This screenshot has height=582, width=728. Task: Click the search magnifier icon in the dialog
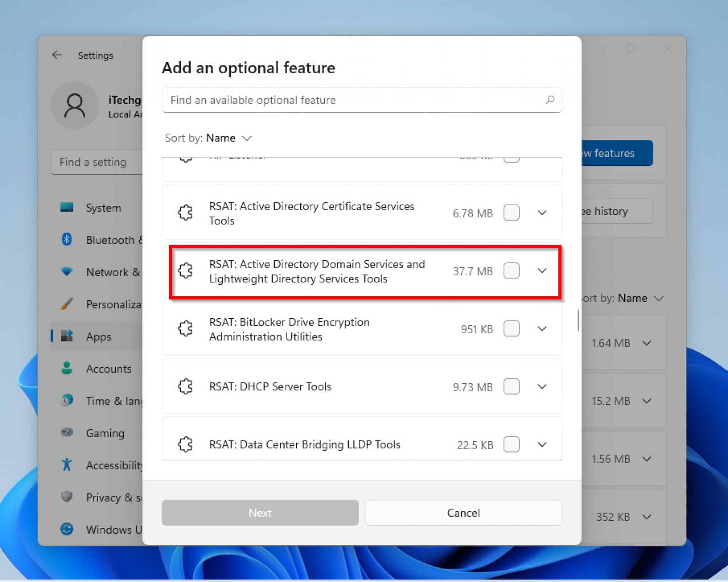(x=550, y=100)
